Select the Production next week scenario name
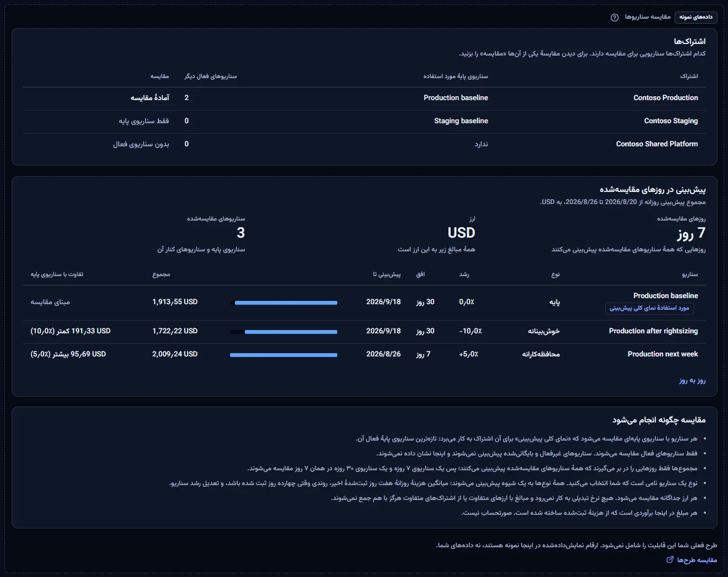Screen dimensions: 728x577 click(x=663, y=354)
